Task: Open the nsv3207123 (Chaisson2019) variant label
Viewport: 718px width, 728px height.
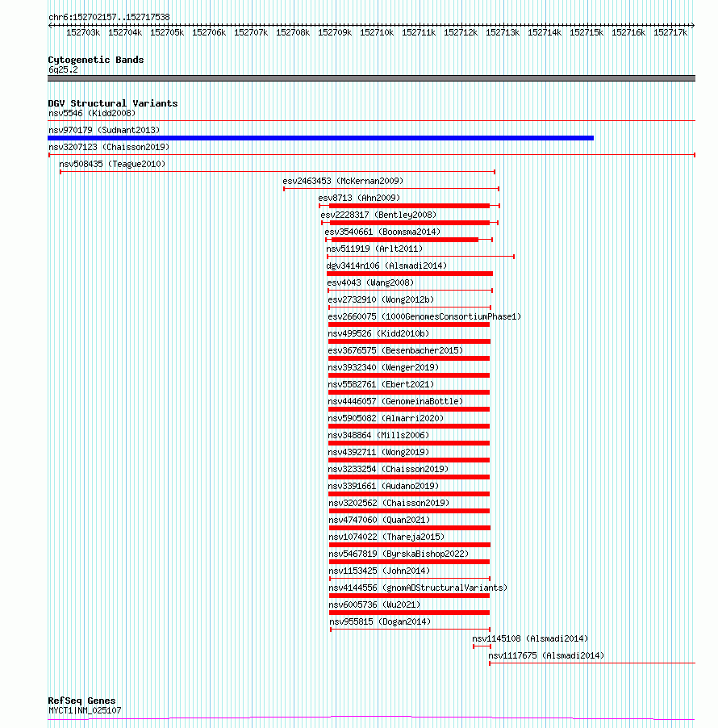Action: pos(109,147)
